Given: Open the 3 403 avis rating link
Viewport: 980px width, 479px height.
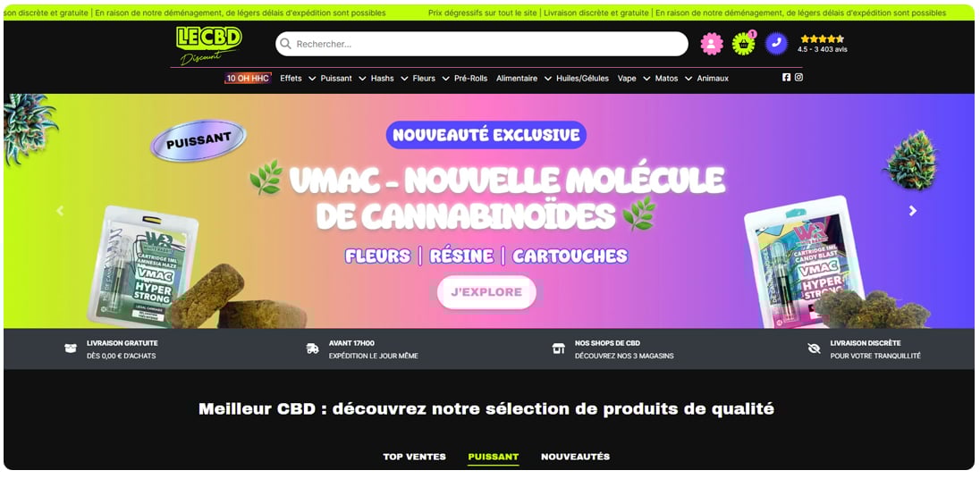Looking at the screenshot, I should point(823,49).
